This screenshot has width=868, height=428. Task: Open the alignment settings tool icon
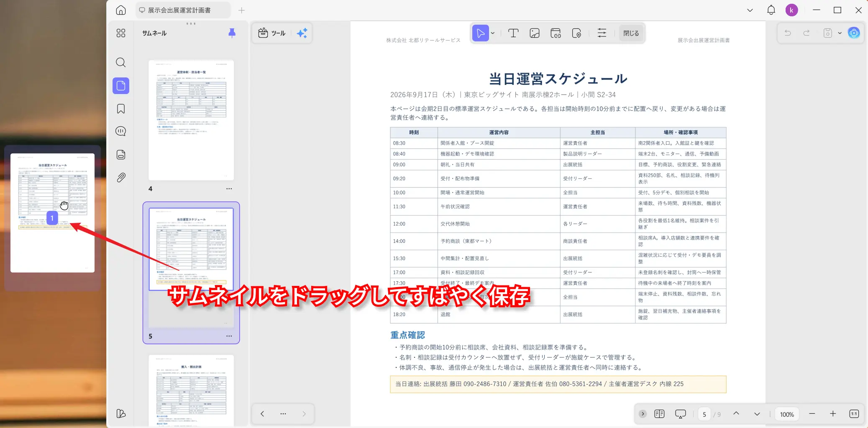point(602,33)
